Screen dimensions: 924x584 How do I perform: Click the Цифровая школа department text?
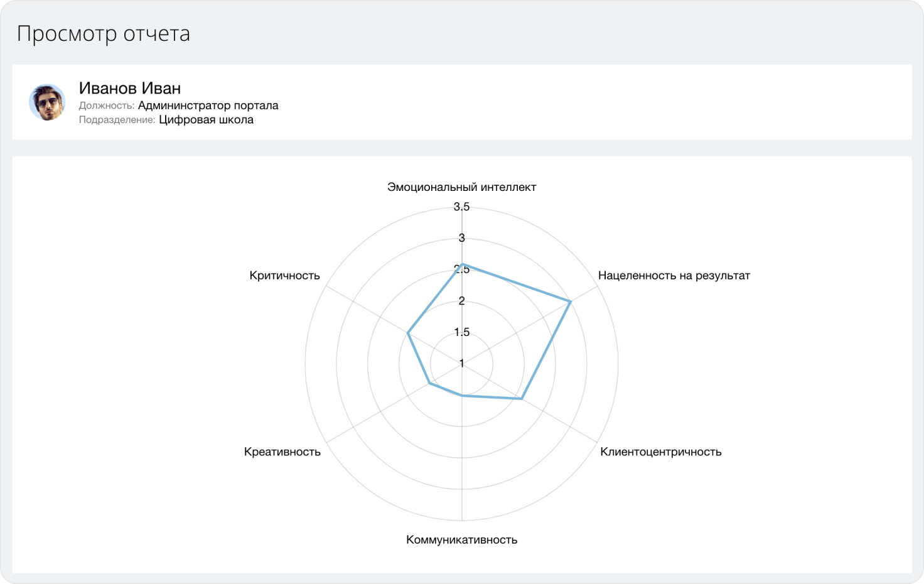pyautogui.click(x=206, y=120)
